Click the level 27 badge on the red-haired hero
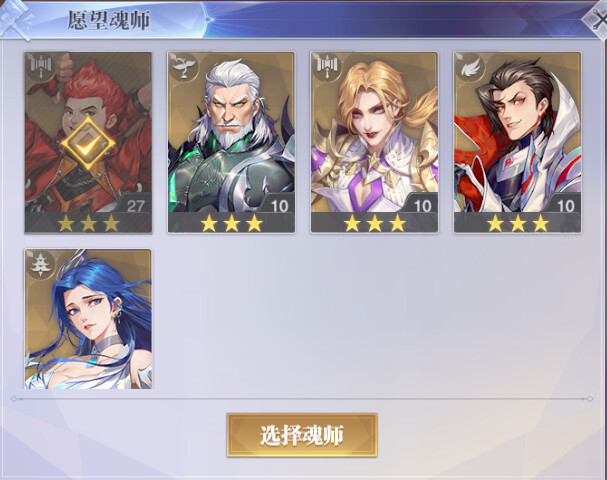 point(135,205)
